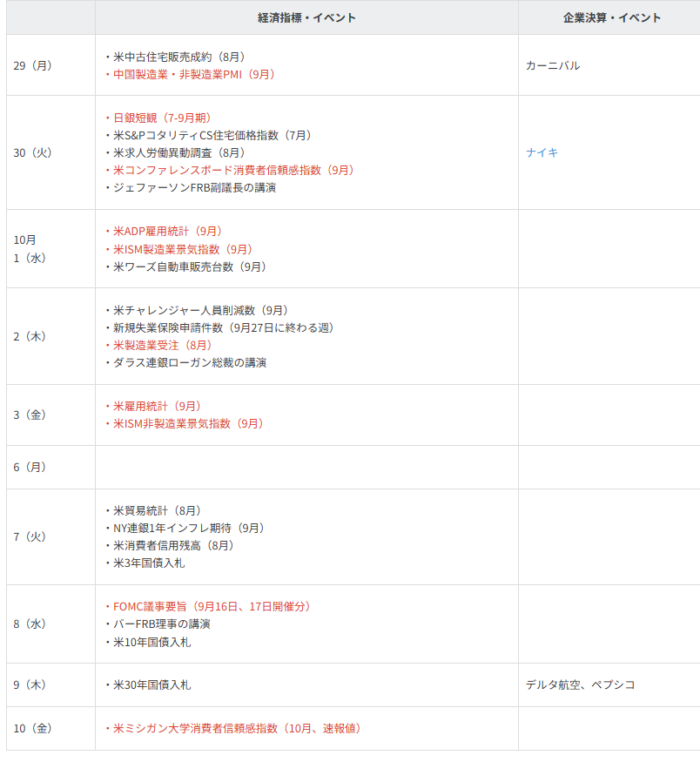
Task: Select 米ISM非製造業景気指数（9月） text
Action: 188,423
